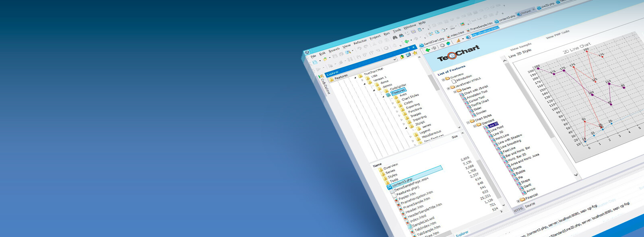Select the Miscellaneous folder in Explorer
The image size is (644, 237).
pyautogui.click(x=431, y=134)
